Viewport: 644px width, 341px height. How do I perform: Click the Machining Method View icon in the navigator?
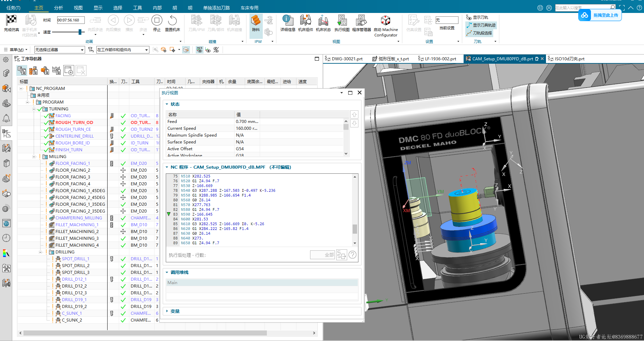click(x=57, y=71)
